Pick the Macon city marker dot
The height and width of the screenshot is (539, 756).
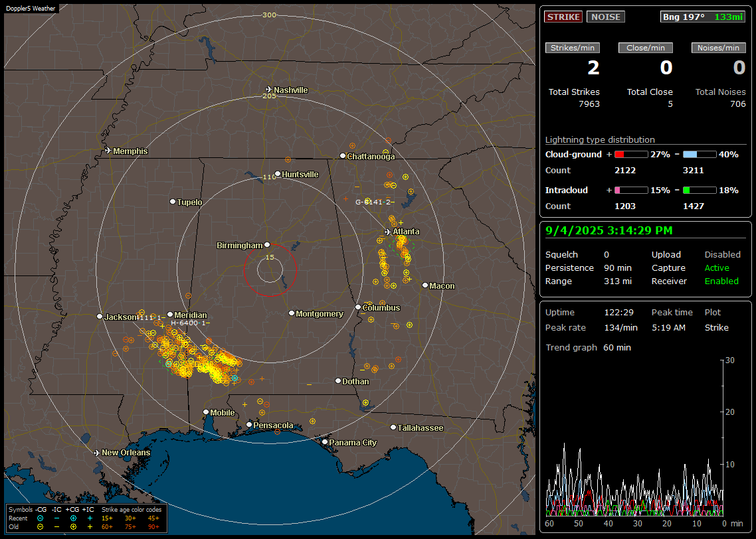[x=425, y=285]
